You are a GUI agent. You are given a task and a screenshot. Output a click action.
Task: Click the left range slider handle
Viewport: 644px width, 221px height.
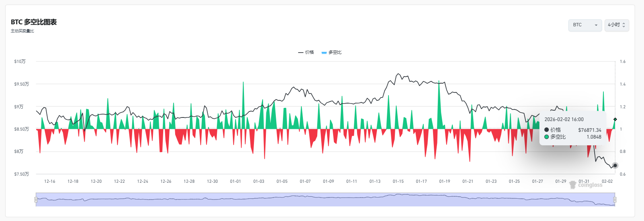[x=36, y=199]
